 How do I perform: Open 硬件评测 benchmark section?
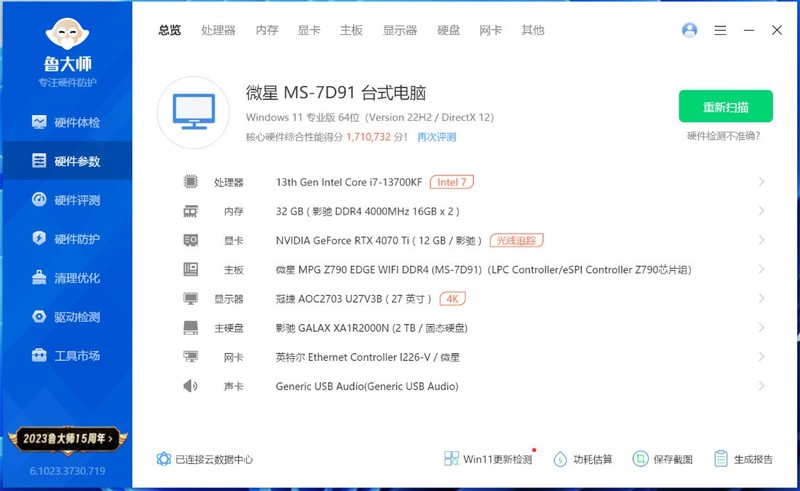tap(66, 200)
